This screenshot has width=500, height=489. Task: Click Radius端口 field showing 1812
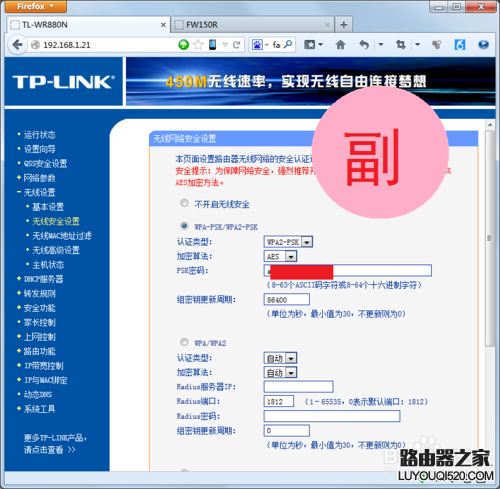pos(279,401)
